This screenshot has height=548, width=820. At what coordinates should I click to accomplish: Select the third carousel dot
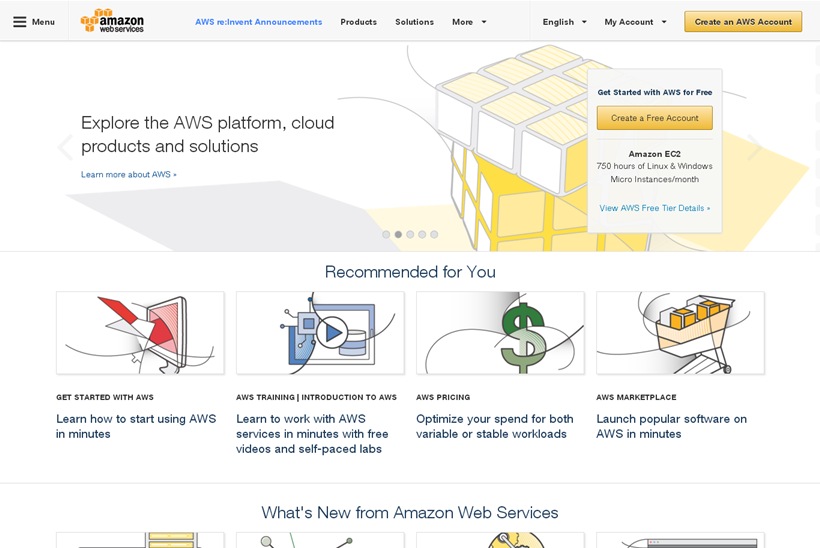coord(410,234)
